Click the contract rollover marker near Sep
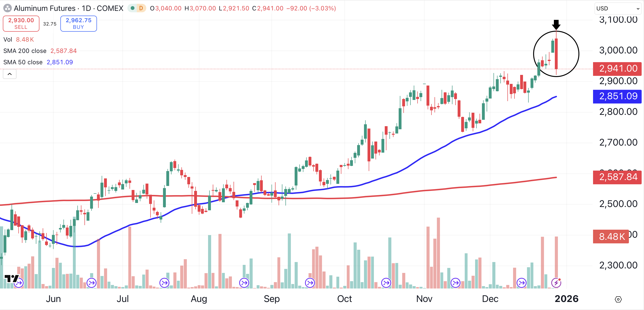Screen dimensions: 644x310 (x=244, y=283)
